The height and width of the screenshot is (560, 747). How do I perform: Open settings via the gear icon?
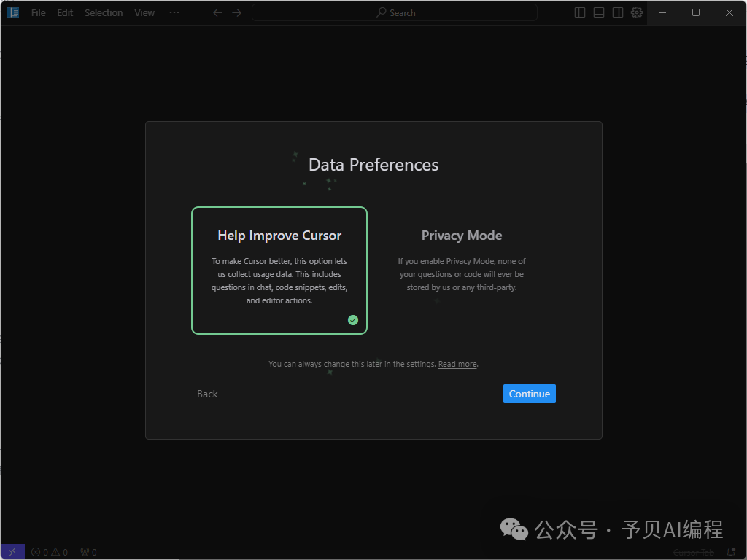click(x=637, y=13)
